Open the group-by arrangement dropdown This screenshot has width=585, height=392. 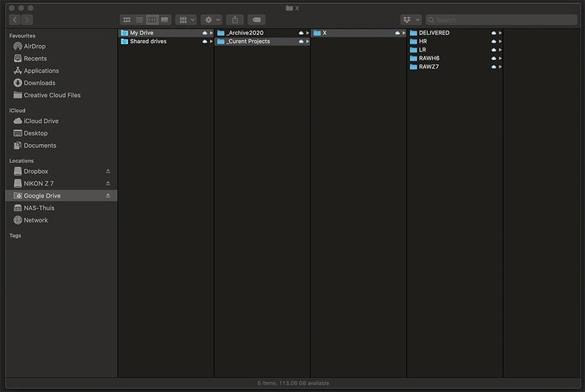186,20
